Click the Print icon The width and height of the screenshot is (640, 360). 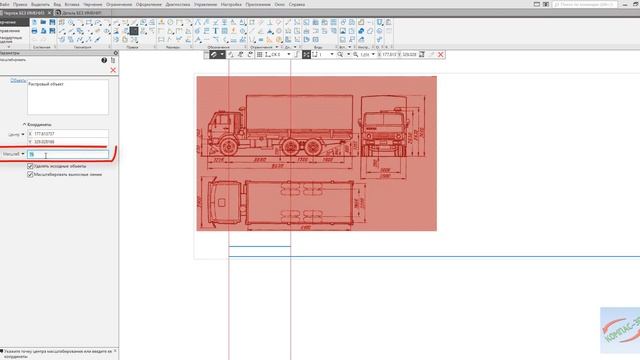[34, 31]
